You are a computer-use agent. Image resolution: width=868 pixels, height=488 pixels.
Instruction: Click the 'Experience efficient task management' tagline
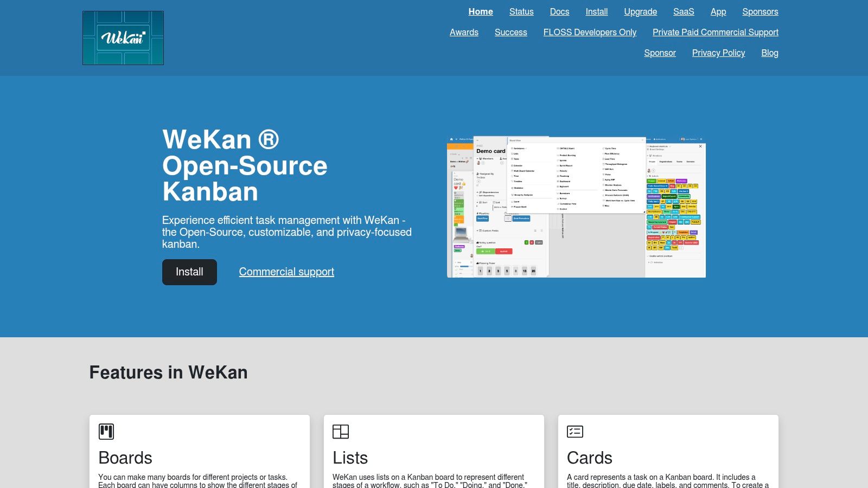pos(286,232)
